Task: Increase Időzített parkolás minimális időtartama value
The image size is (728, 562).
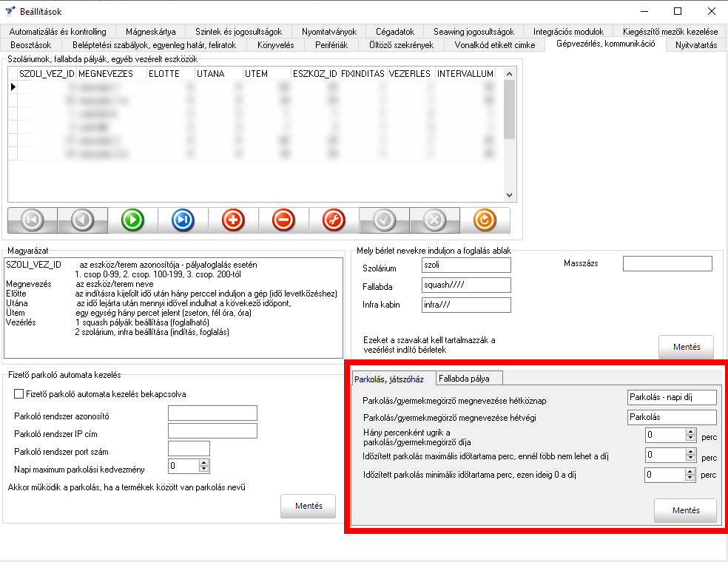Action: 690,472
